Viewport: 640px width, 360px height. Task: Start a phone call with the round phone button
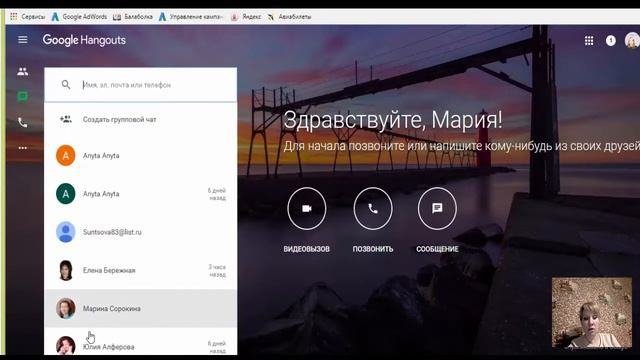(x=373, y=209)
